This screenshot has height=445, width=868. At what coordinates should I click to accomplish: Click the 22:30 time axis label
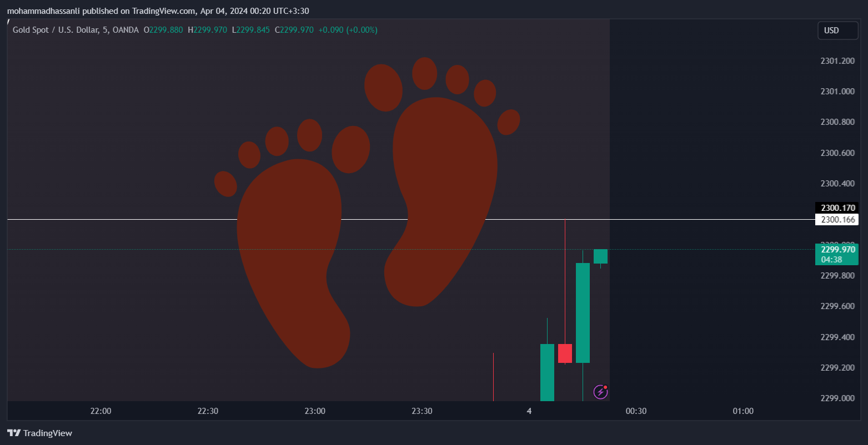[x=208, y=411]
